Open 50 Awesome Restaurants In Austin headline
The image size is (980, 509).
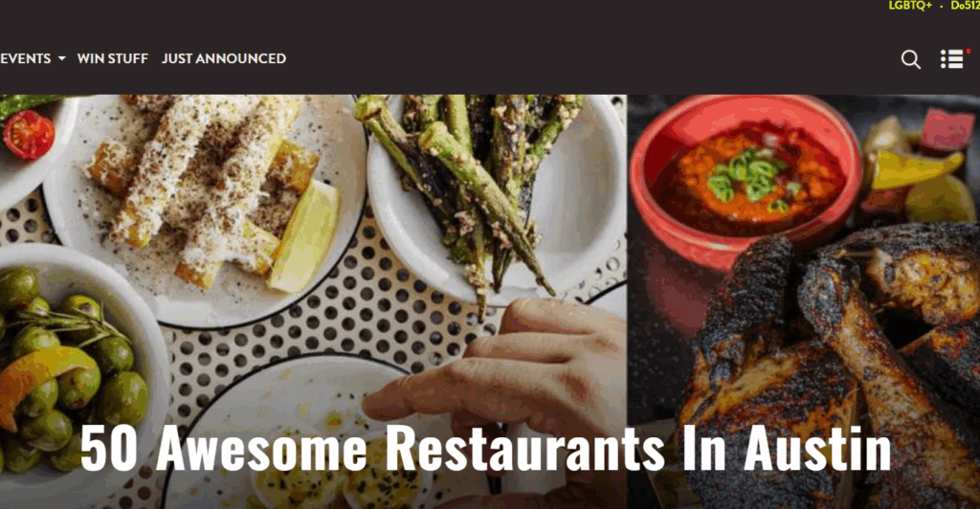click(485, 447)
